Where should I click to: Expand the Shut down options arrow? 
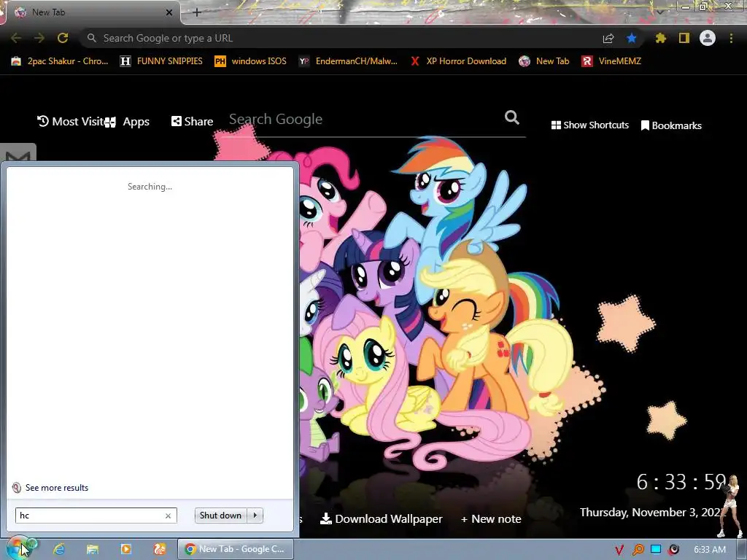[x=255, y=516]
